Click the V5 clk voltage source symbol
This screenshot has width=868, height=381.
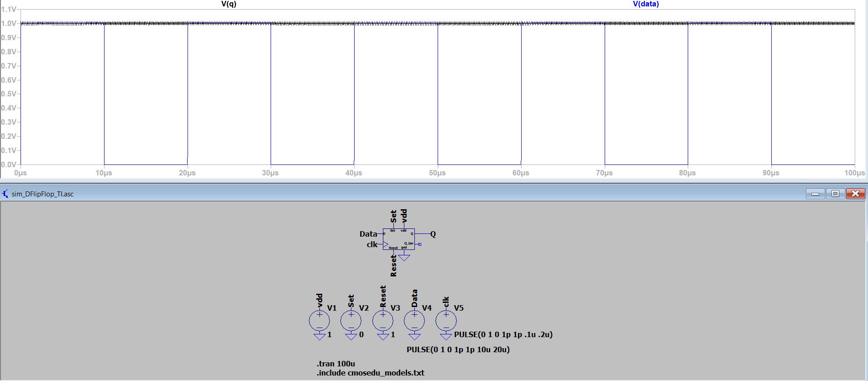(446, 320)
